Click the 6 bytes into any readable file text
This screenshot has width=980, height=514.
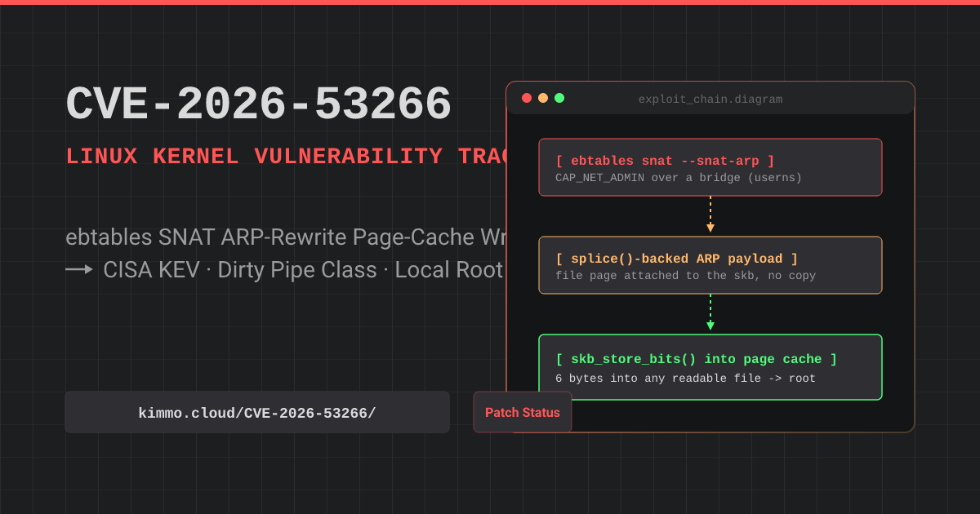[686, 379]
